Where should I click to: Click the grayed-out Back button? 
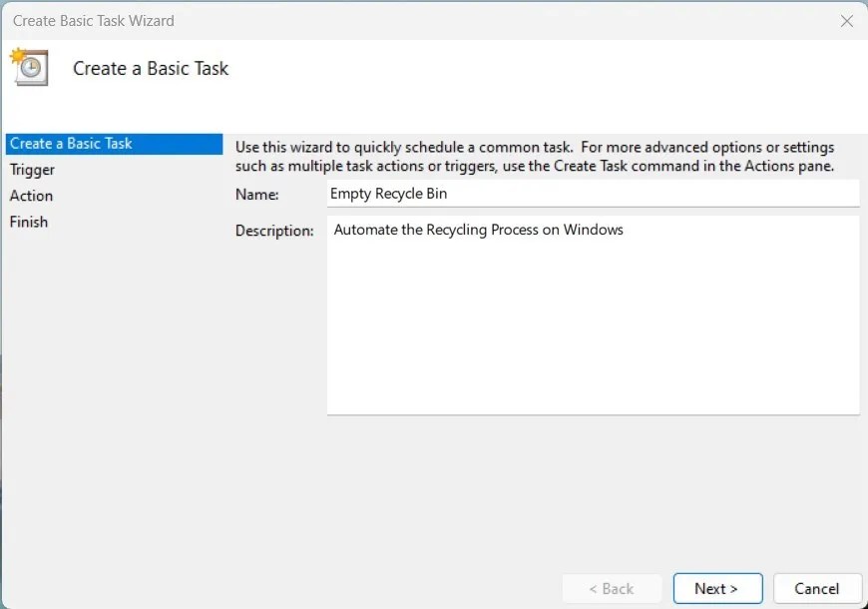(612, 588)
